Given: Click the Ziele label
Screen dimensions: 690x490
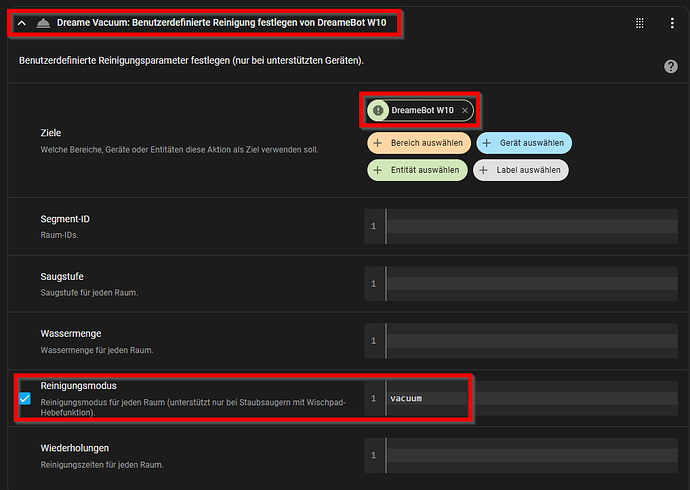Looking at the screenshot, I should tap(51, 133).
